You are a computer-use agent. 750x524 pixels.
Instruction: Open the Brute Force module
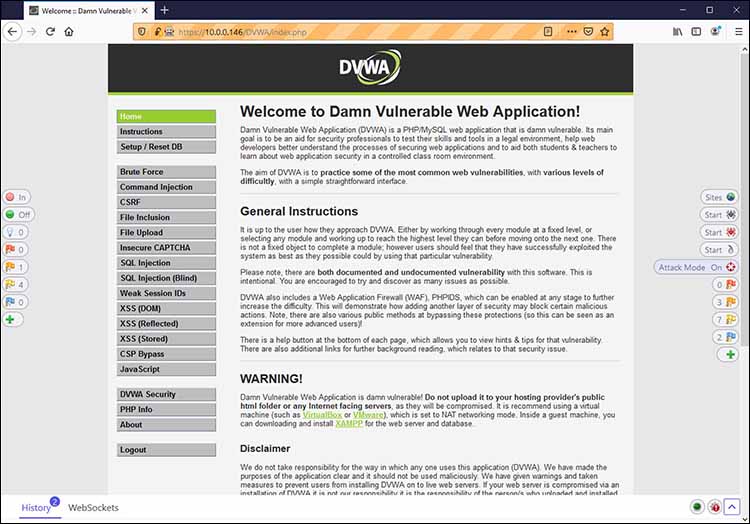(166, 172)
